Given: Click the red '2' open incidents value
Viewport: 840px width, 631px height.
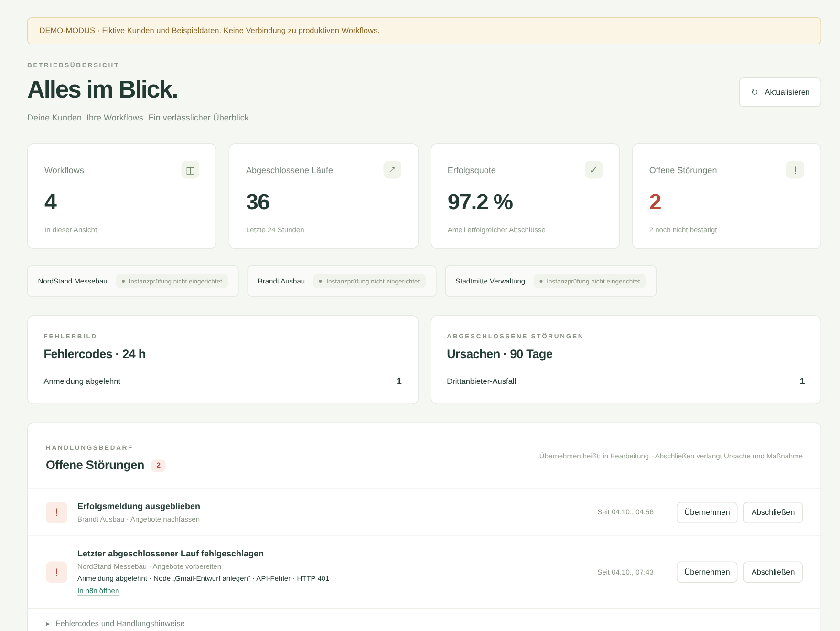Looking at the screenshot, I should tap(655, 202).
